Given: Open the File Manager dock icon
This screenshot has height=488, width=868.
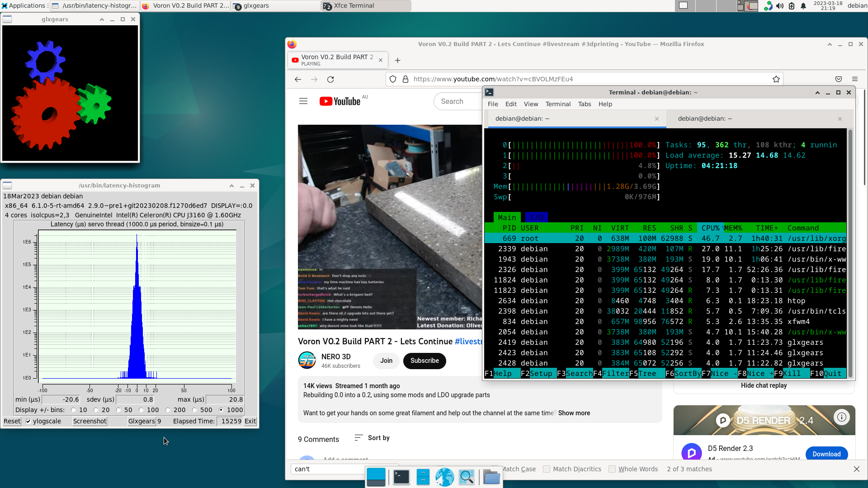Looking at the screenshot, I should 423,477.
